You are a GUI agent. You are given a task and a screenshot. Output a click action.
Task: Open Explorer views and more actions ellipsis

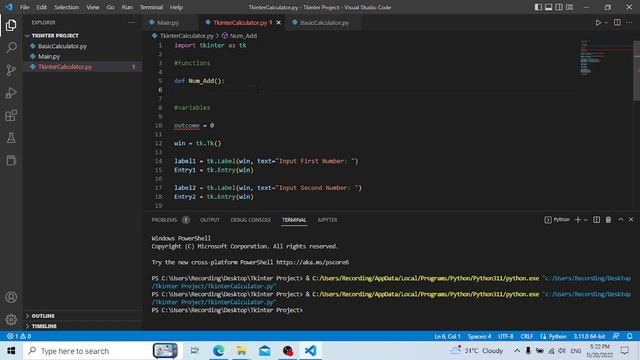point(131,22)
